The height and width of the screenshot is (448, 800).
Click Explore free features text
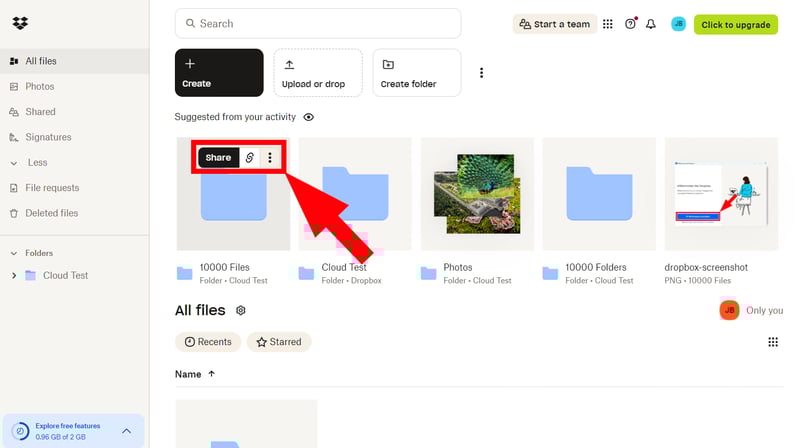[67, 426]
